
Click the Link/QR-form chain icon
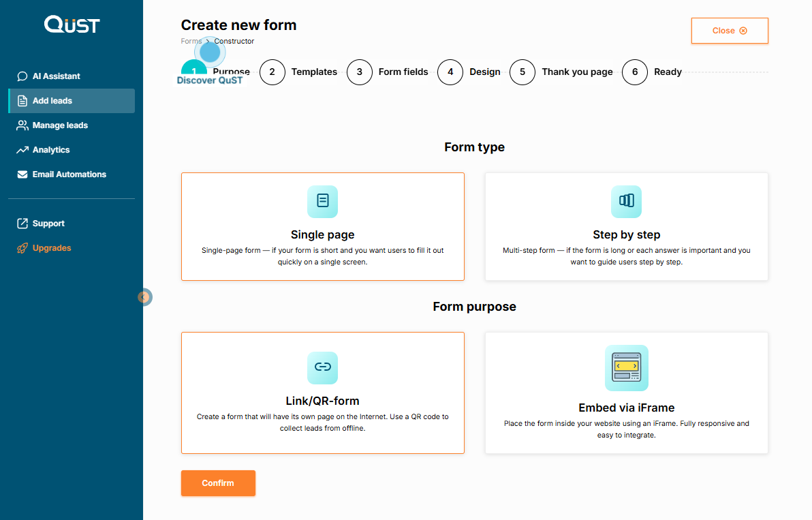(x=322, y=367)
